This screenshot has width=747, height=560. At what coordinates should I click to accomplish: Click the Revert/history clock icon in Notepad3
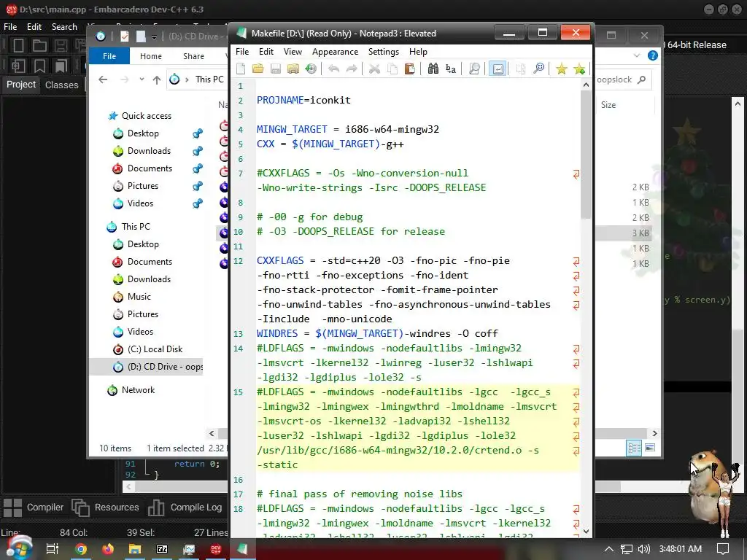tap(311, 69)
